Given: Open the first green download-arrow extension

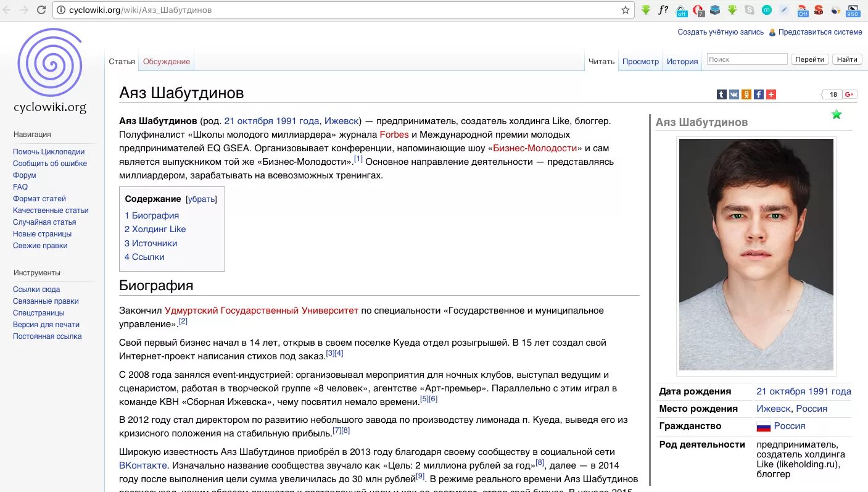Looking at the screenshot, I should (x=646, y=10).
